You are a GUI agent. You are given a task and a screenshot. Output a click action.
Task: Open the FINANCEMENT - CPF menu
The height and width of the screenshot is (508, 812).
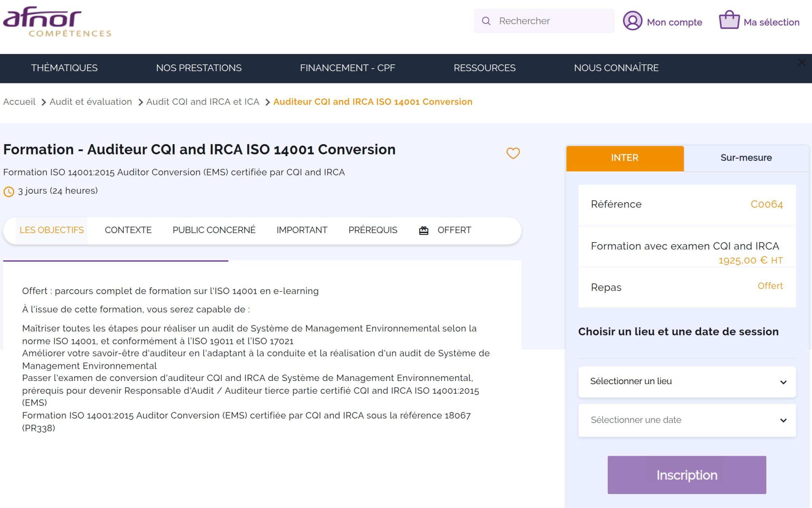[x=347, y=68]
